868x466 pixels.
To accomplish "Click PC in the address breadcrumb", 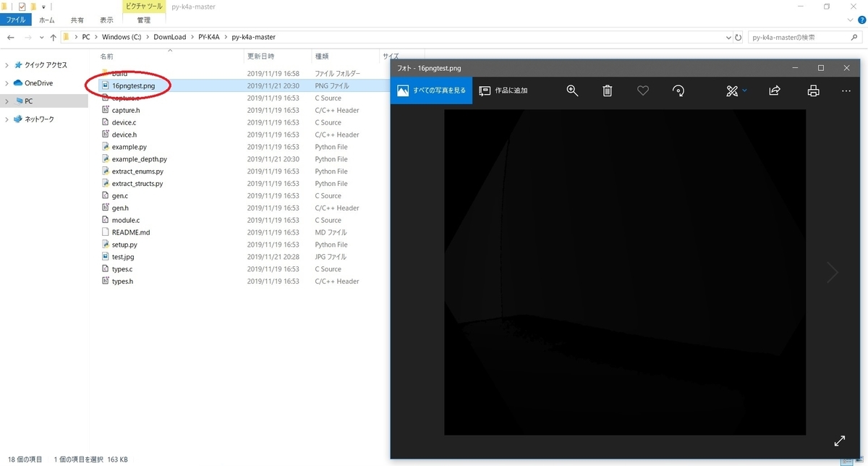I will (85, 37).
